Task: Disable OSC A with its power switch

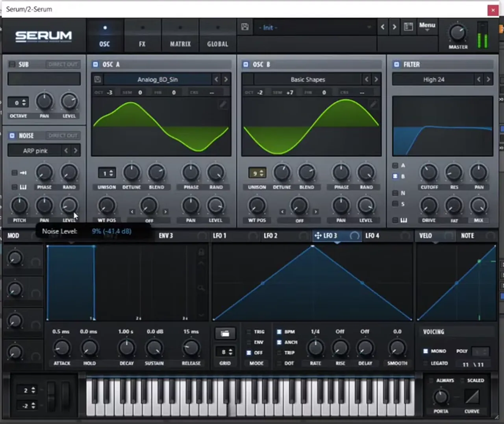Action: (95, 64)
